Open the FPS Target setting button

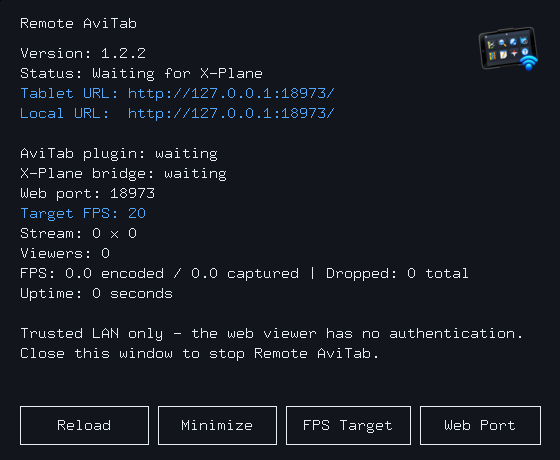pos(348,425)
